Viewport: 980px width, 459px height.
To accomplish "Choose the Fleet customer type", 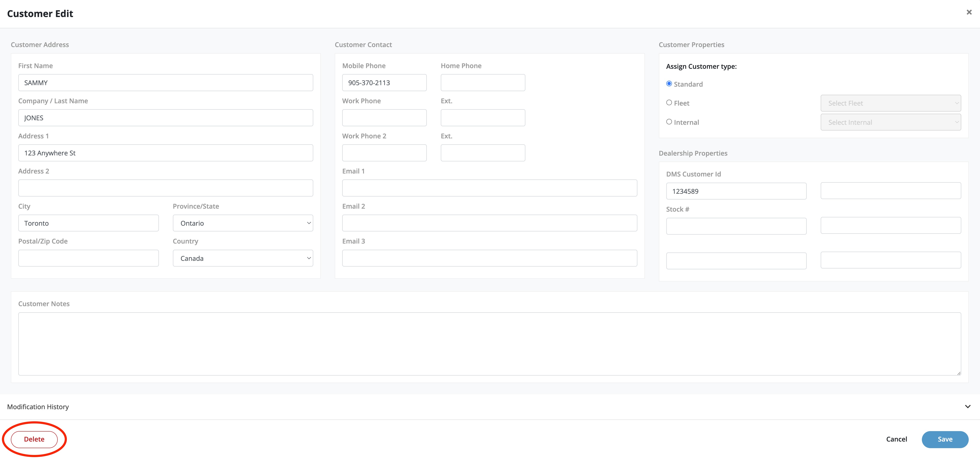I will pyautogui.click(x=669, y=103).
